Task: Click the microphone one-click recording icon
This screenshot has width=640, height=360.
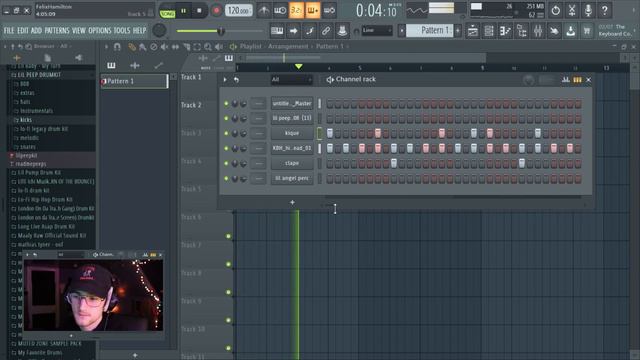Action: point(588,10)
